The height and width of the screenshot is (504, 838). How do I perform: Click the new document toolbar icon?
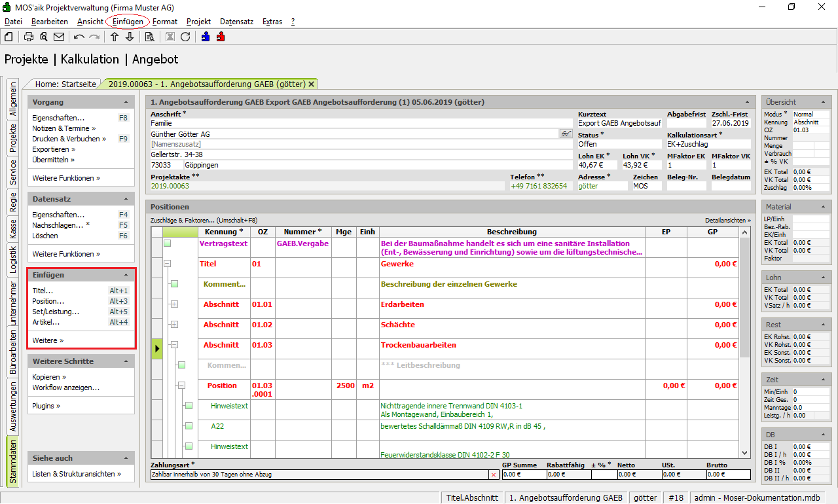pos(9,37)
